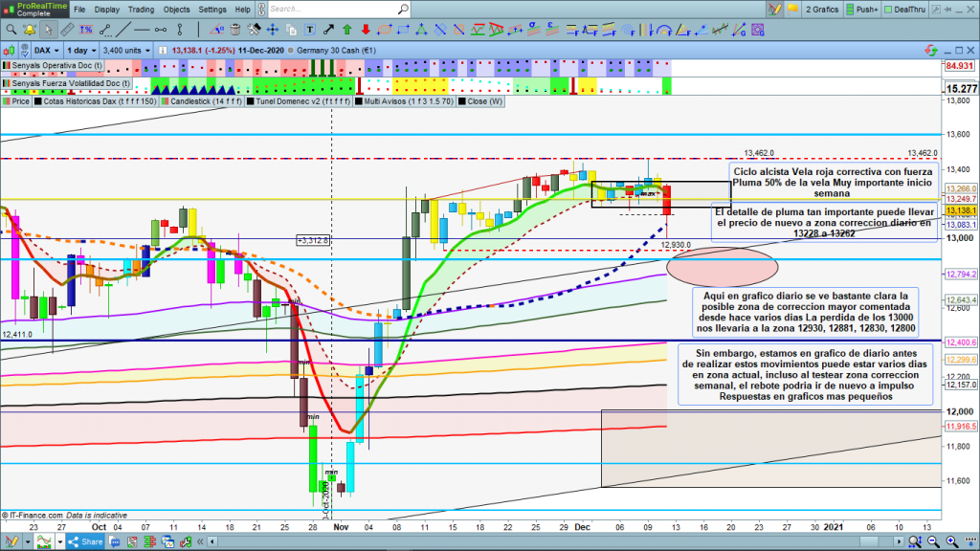
Task: Expand the '1 day' timeframe dropdown
Action: click(x=80, y=49)
